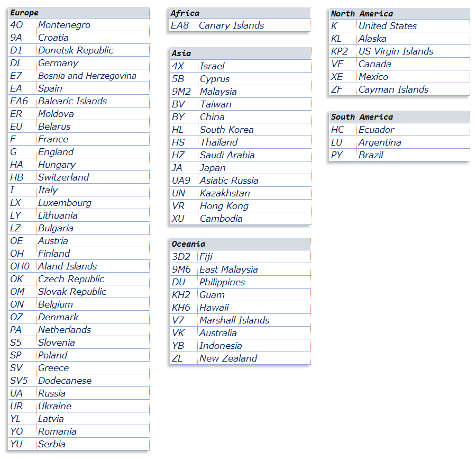Select the Africa section header

[185, 13]
